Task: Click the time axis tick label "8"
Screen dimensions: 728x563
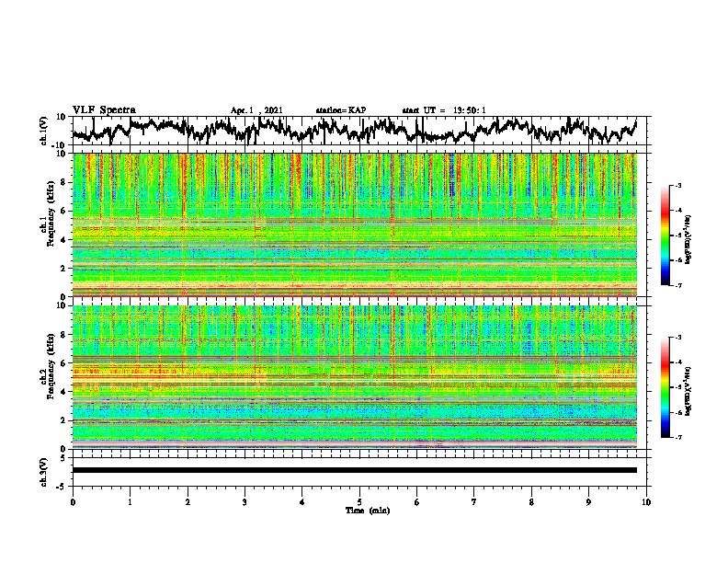Action: [x=531, y=502]
